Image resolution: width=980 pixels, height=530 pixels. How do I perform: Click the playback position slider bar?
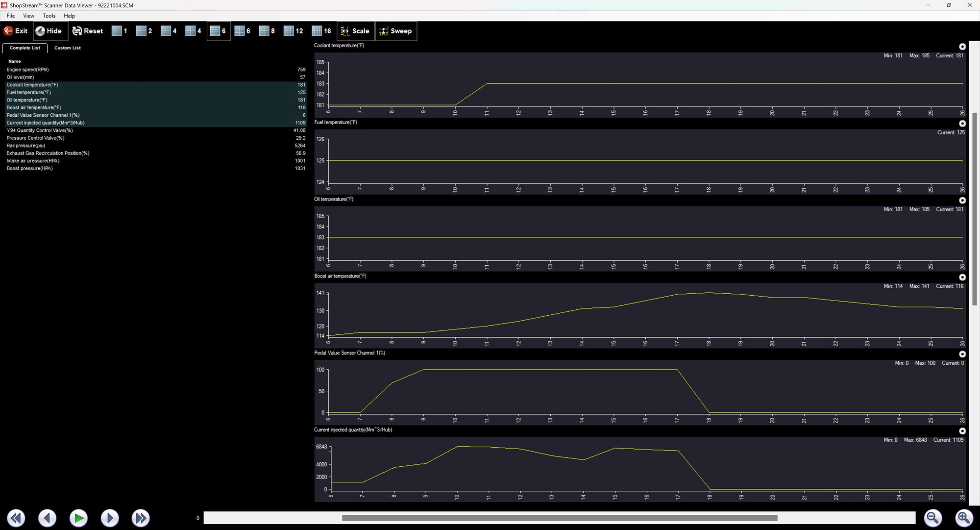(559, 518)
